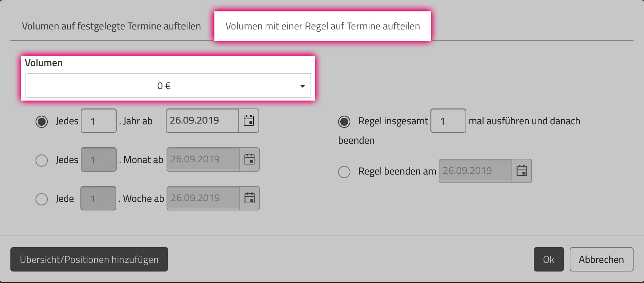Image resolution: width=644 pixels, height=283 pixels.
Task: Open calendar picker for Woche ab date
Action: [x=249, y=198]
